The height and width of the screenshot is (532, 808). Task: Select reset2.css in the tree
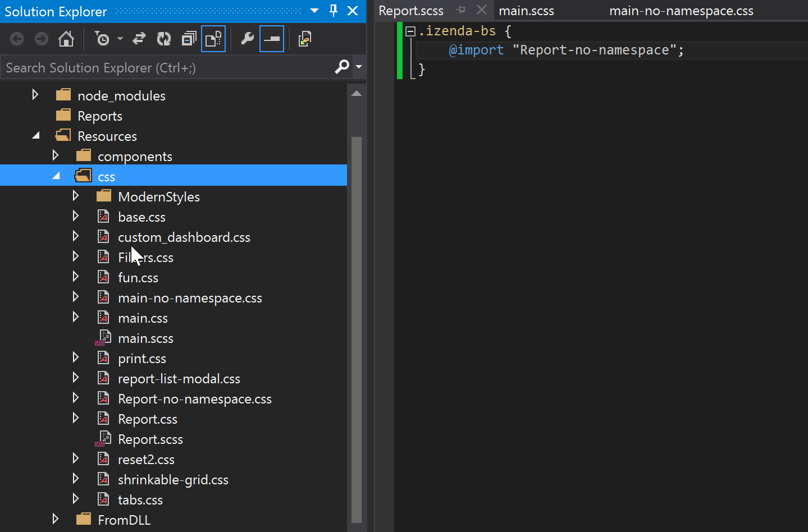[x=146, y=460]
